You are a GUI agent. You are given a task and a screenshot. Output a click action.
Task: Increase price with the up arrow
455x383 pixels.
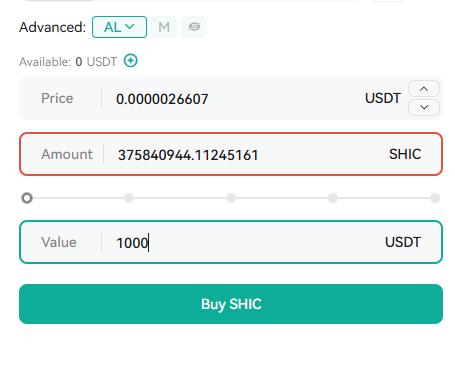(x=424, y=89)
